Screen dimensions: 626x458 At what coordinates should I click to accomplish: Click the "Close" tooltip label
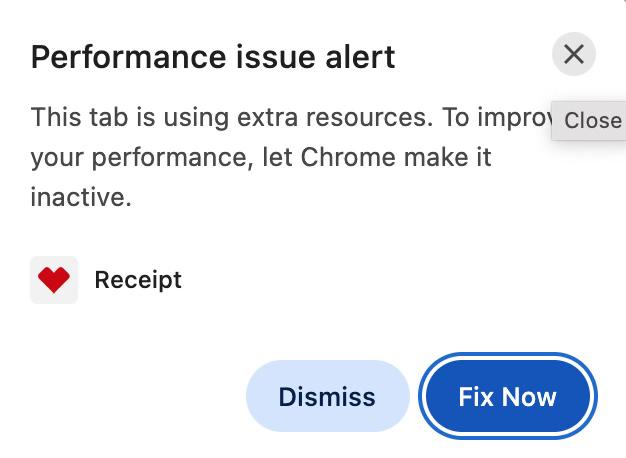click(592, 121)
